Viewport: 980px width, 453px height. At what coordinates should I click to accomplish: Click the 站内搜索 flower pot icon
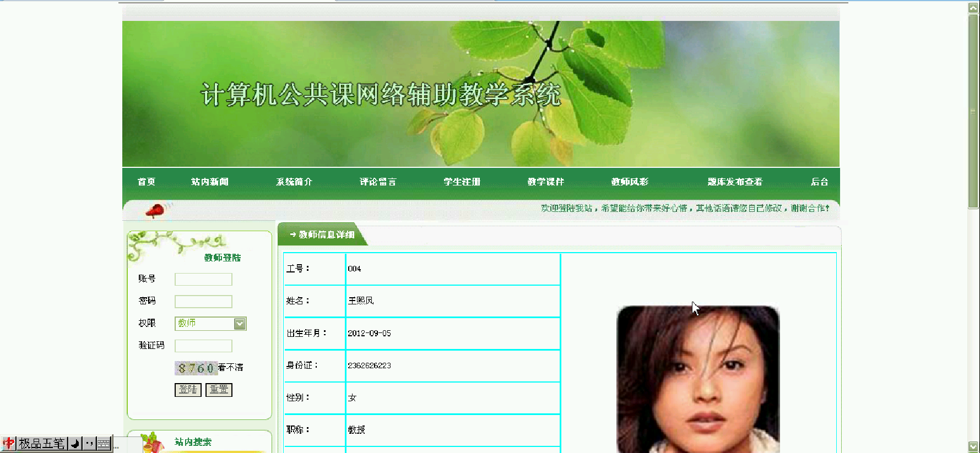coord(152,443)
